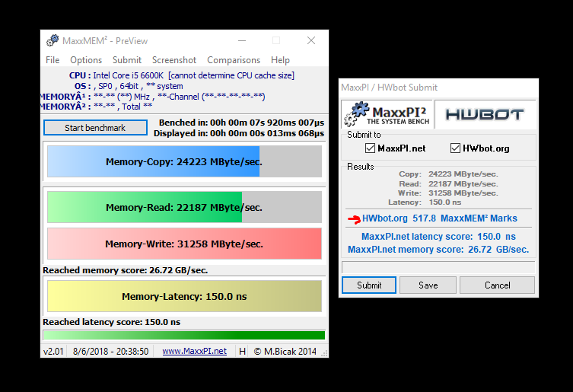
Task: Click the v2.01 version text
Action: coord(53,352)
